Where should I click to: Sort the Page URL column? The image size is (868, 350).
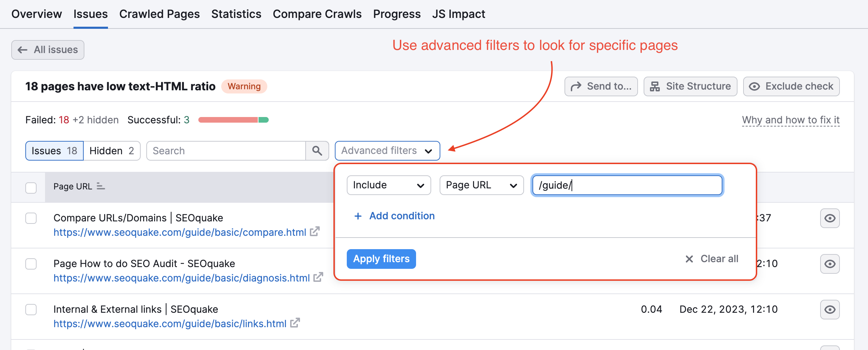pos(101,186)
